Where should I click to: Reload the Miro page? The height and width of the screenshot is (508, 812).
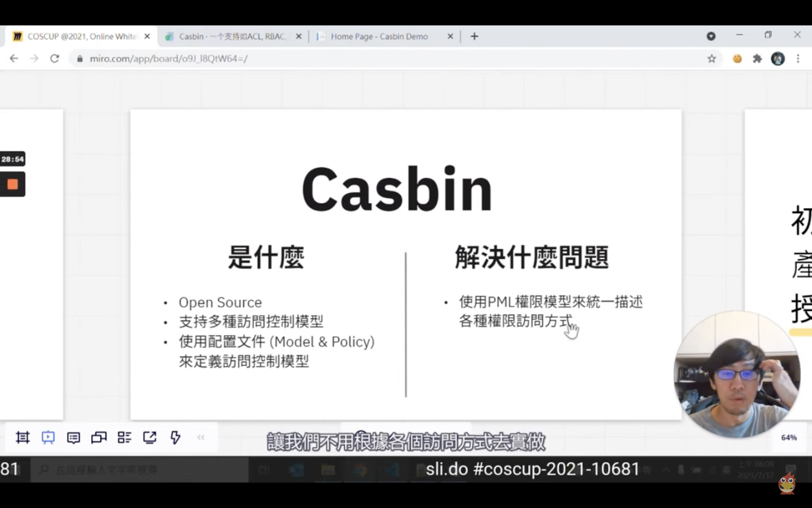pyautogui.click(x=55, y=59)
